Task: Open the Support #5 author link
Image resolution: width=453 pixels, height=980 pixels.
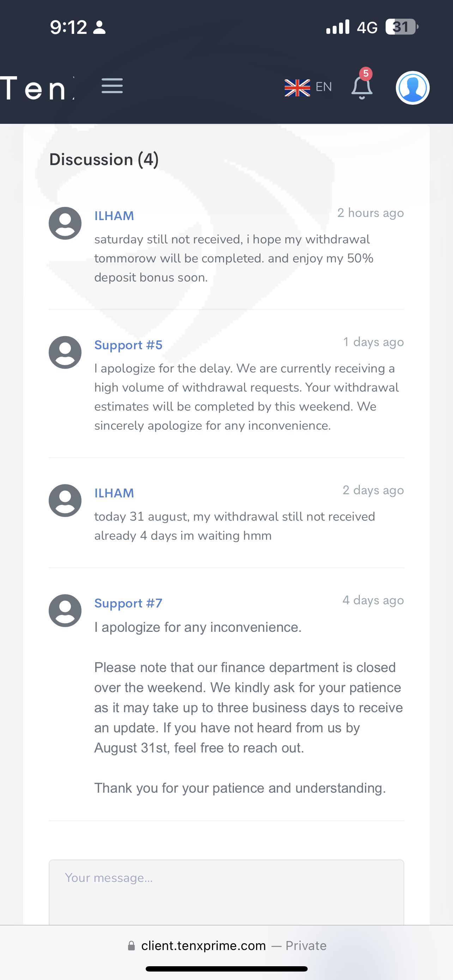Action: (x=128, y=345)
